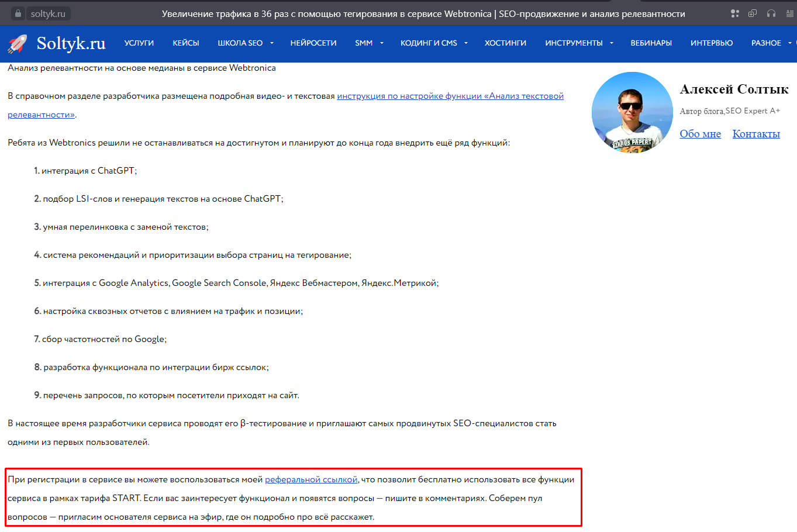This screenshot has height=532, width=797.
Task: Open reader mode text icon
Action: (x=790, y=13)
